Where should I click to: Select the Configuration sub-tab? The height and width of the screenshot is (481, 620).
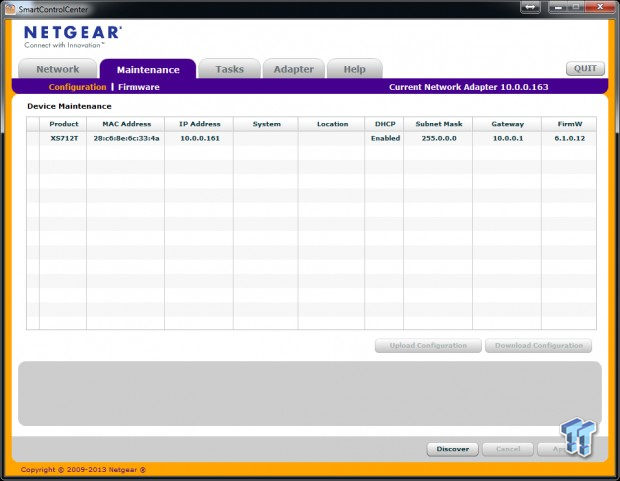pyautogui.click(x=78, y=87)
